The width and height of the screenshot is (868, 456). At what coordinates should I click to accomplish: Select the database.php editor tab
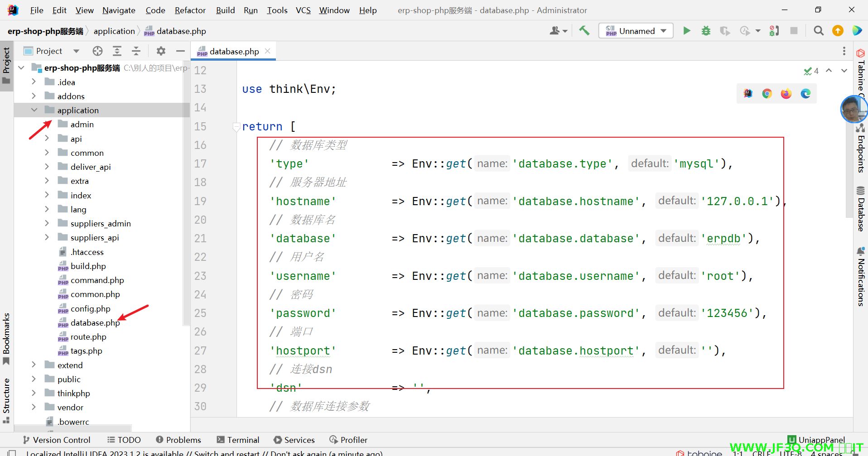[x=234, y=52]
